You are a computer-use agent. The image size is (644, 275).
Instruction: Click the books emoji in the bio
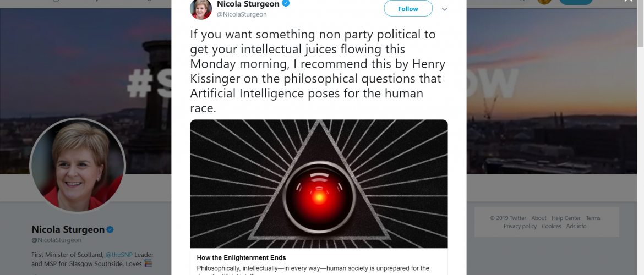tap(148, 263)
